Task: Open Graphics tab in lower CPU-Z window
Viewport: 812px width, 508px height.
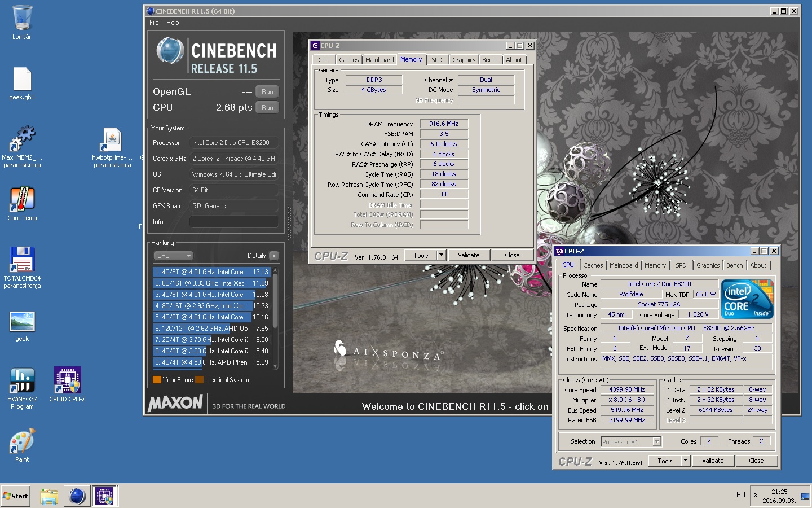Action: (x=708, y=265)
